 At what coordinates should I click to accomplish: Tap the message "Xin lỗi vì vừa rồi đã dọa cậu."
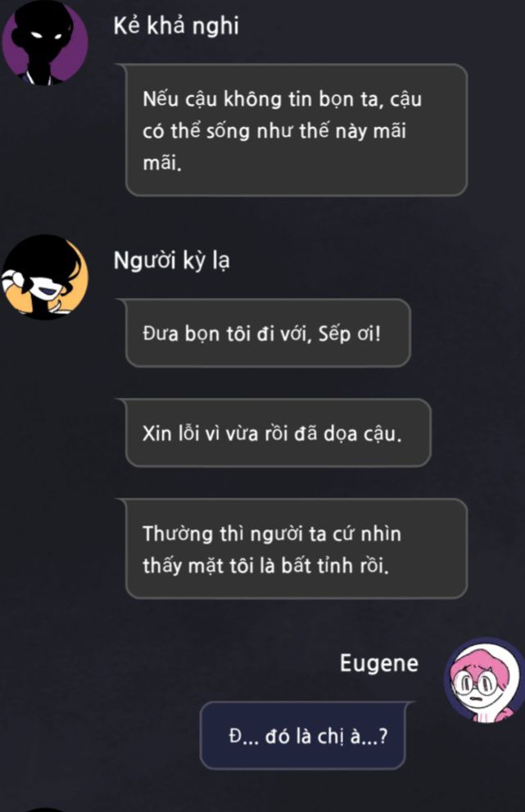[278, 433]
